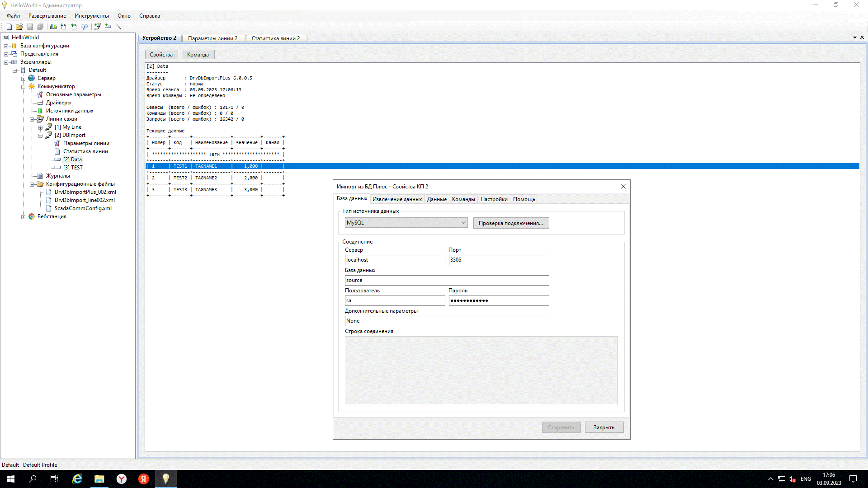Viewport: 868px width, 488px height.
Task: Click the Open project folder icon
Action: 19,27
